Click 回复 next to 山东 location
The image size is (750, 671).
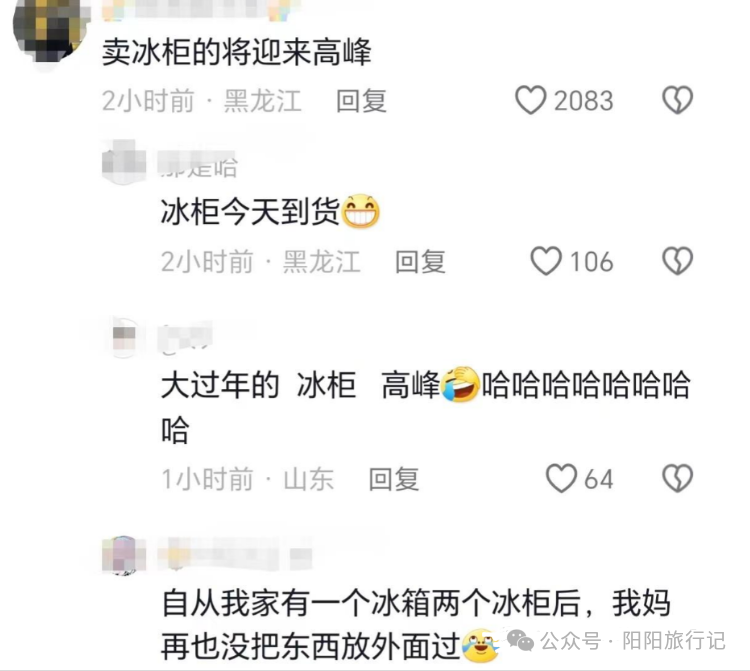click(x=394, y=479)
